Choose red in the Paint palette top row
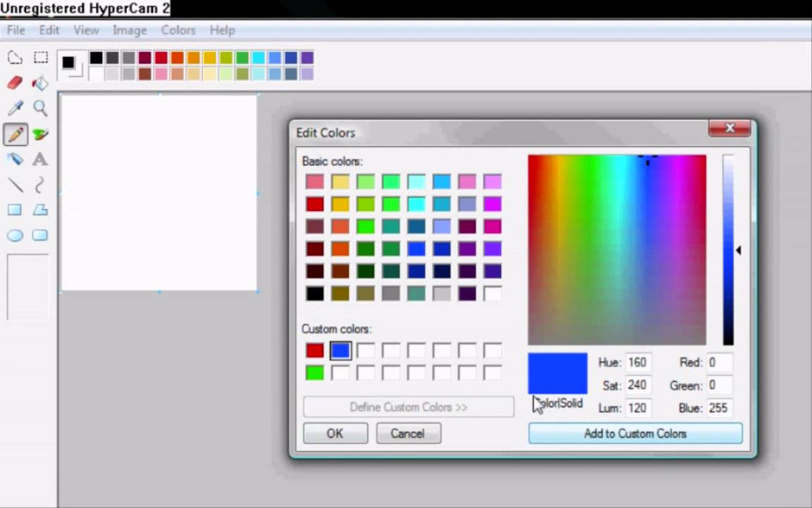Image resolution: width=812 pixels, height=508 pixels. pos(161,57)
